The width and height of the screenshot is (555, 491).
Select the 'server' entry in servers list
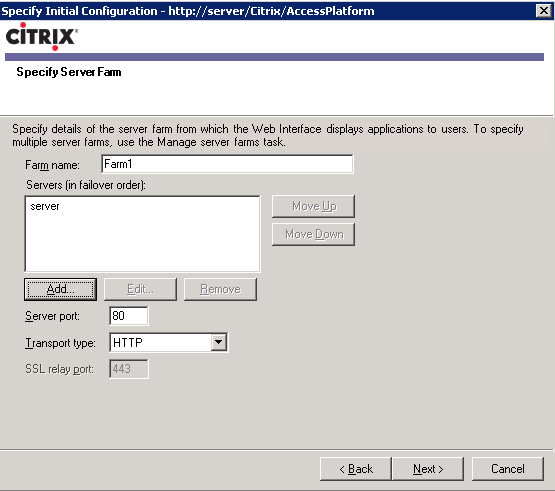45,206
